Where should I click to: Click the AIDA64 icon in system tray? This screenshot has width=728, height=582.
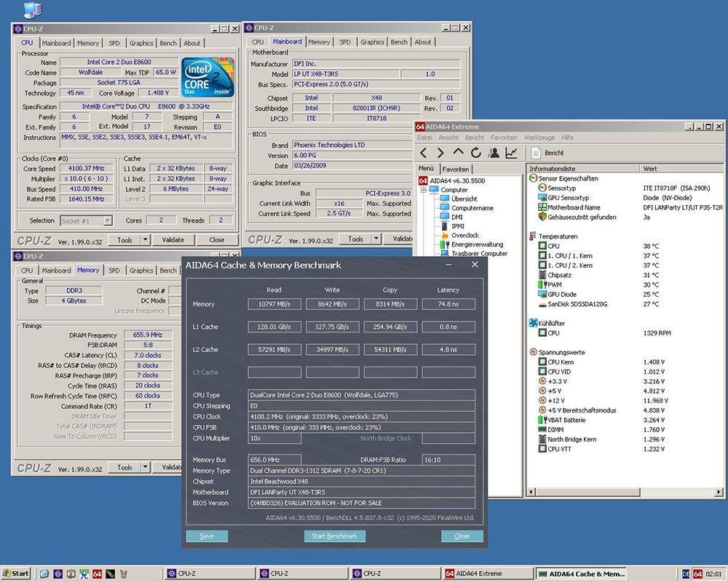tap(697, 574)
